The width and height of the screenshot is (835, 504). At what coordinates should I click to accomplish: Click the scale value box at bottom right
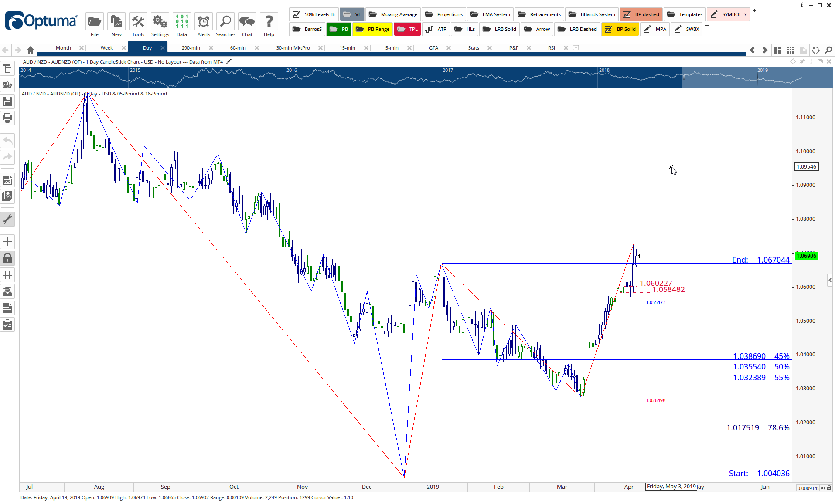[808, 488]
